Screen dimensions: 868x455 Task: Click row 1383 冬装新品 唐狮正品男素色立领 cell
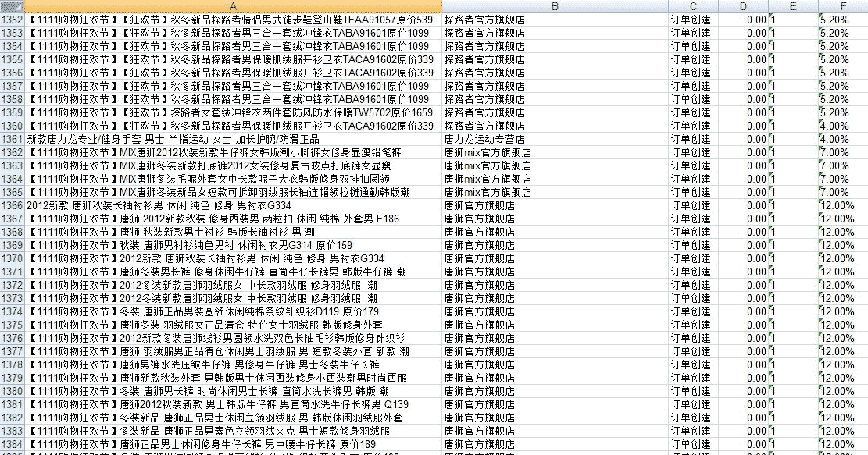(x=233, y=432)
